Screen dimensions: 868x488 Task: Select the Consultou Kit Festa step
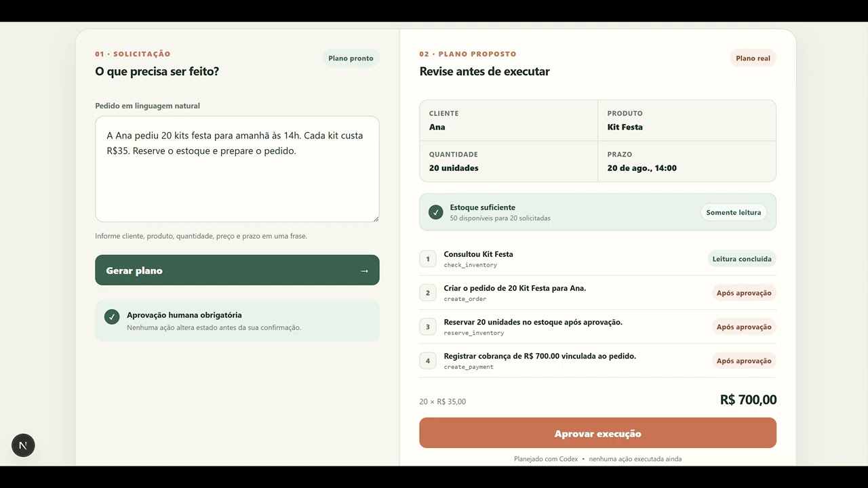tap(478, 254)
